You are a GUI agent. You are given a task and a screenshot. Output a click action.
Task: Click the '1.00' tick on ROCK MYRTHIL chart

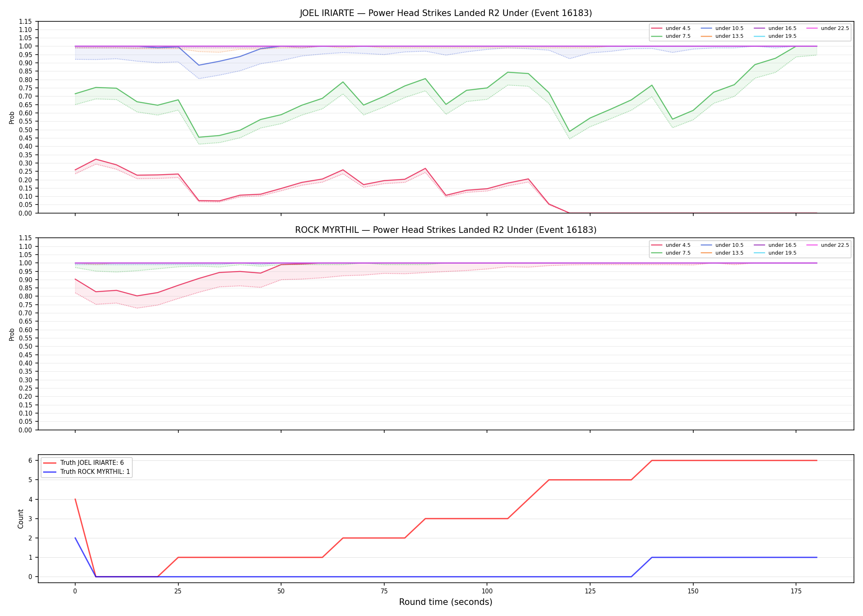(25, 263)
